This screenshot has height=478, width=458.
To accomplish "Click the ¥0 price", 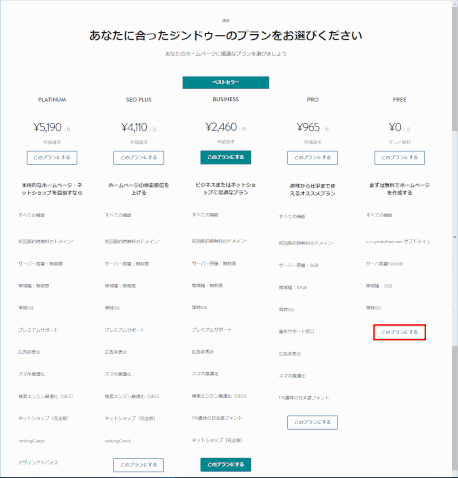I will coord(395,127).
